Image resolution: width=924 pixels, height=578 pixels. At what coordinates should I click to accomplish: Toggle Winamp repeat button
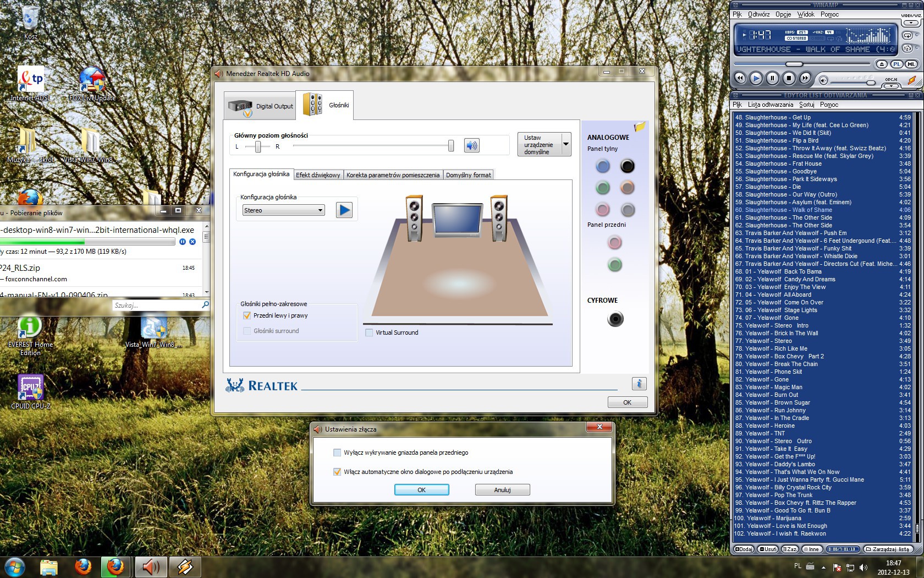tap(908, 35)
